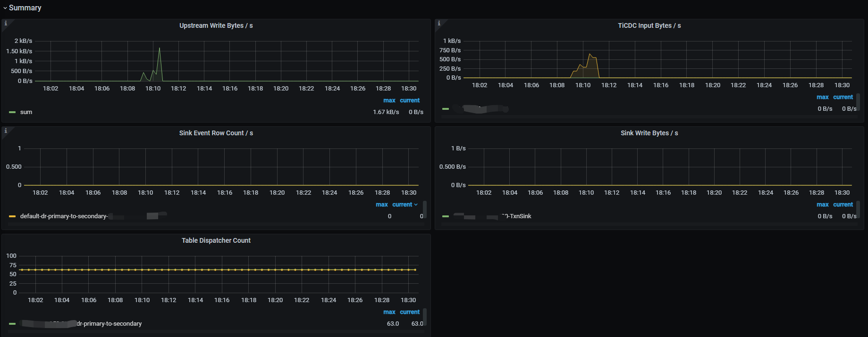
Task: Open the TiCDC Input Bytes / s panel title menu
Action: pyautogui.click(x=649, y=25)
